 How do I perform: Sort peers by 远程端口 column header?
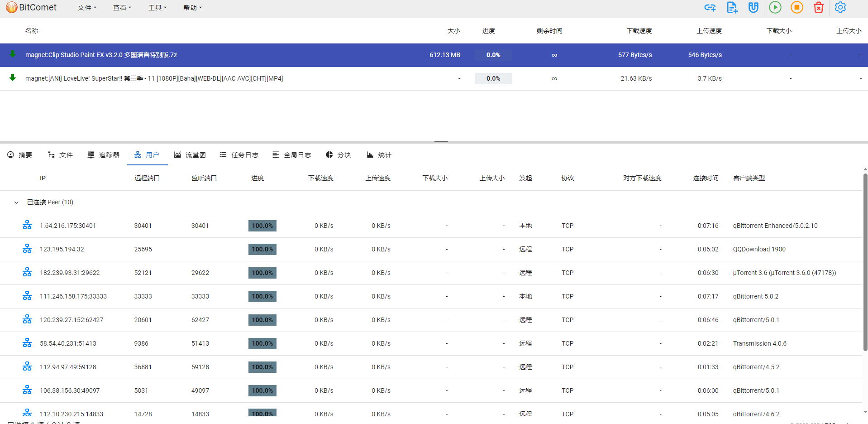[x=147, y=178]
